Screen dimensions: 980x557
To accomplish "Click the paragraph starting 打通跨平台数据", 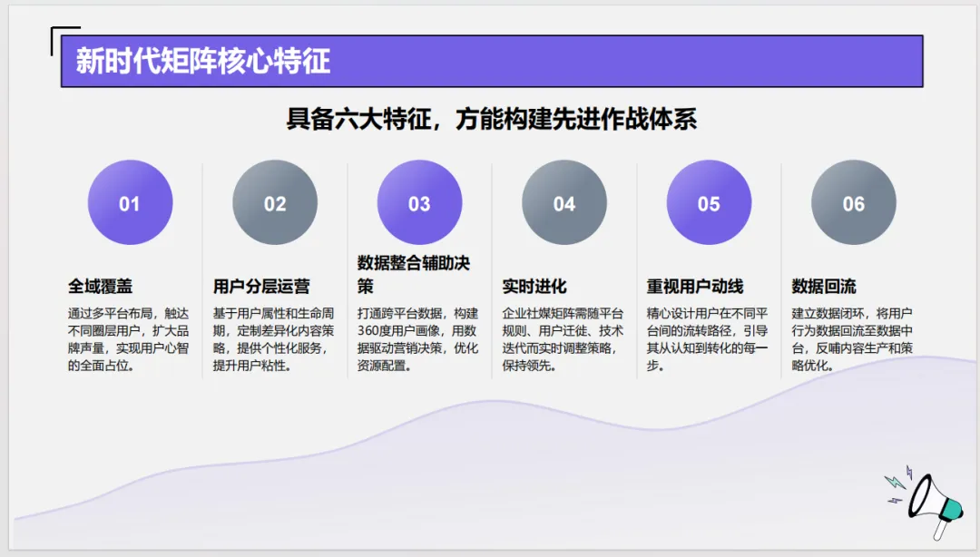I will [x=417, y=339].
